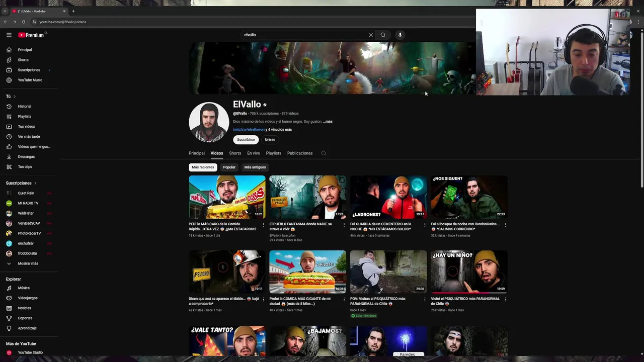Open the hamburger guide menu
The height and width of the screenshot is (362, 644).
[9, 35]
